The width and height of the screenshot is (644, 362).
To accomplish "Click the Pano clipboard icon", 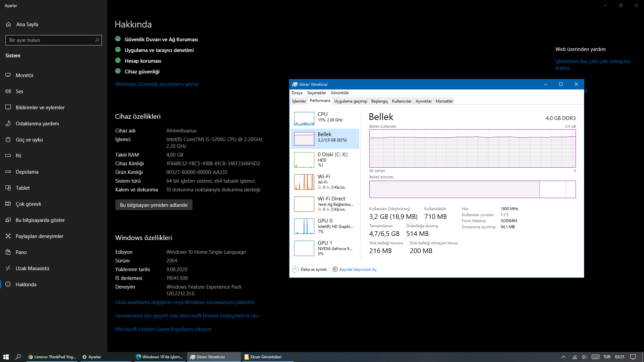I will [x=8, y=252].
